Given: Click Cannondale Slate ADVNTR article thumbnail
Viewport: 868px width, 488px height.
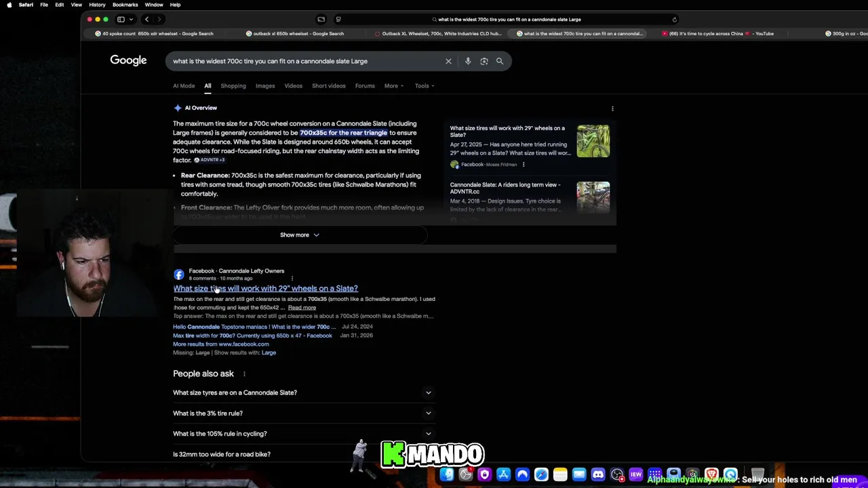Looking at the screenshot, I should point(593,197).
